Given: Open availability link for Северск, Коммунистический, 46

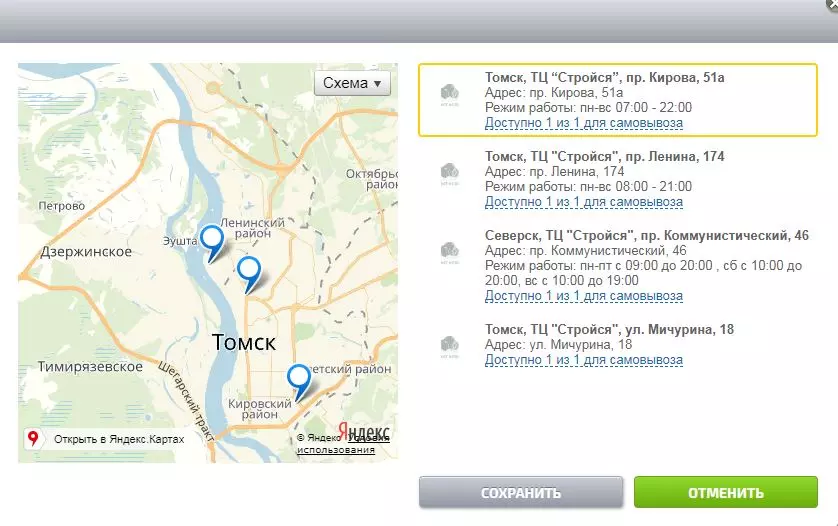Looking at the screenshot, I should [584, 296].
